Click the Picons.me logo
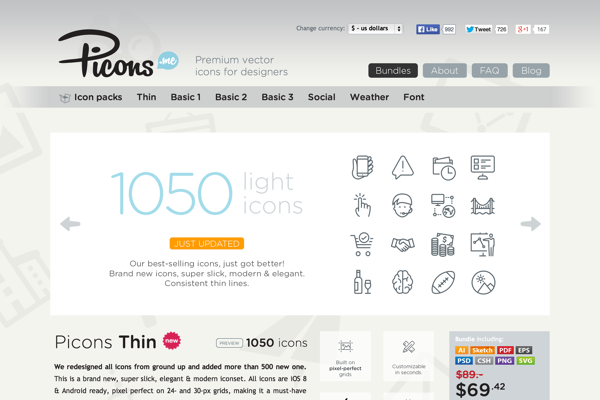Image resolution: width=600 pixels, height=400 pixels. [x=118, y=54]
